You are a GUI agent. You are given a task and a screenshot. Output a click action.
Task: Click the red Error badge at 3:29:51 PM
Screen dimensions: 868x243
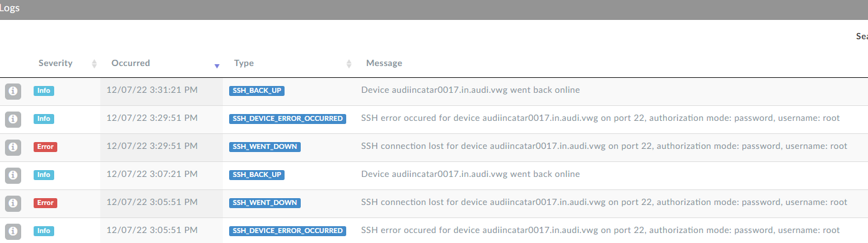coord(45,147)
